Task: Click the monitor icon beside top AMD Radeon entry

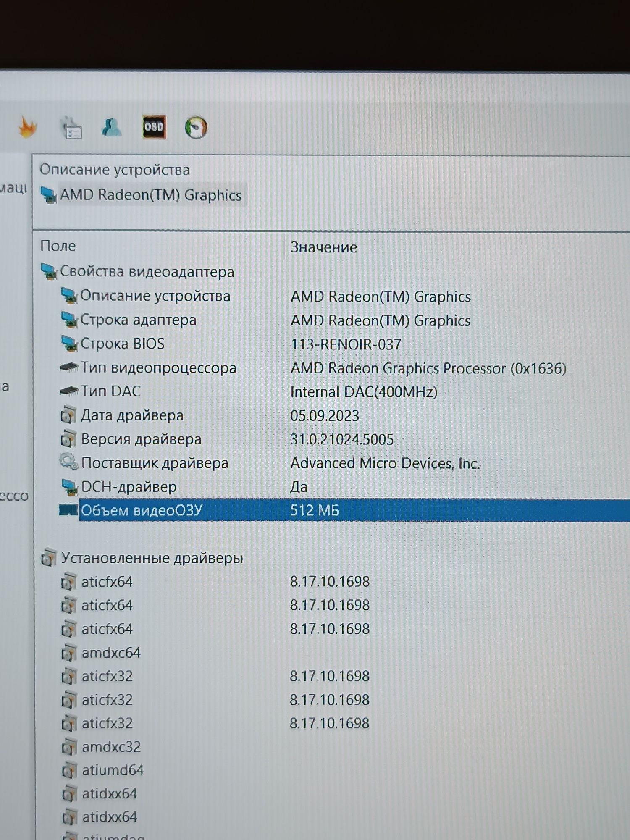Action: tap(49, 195)
